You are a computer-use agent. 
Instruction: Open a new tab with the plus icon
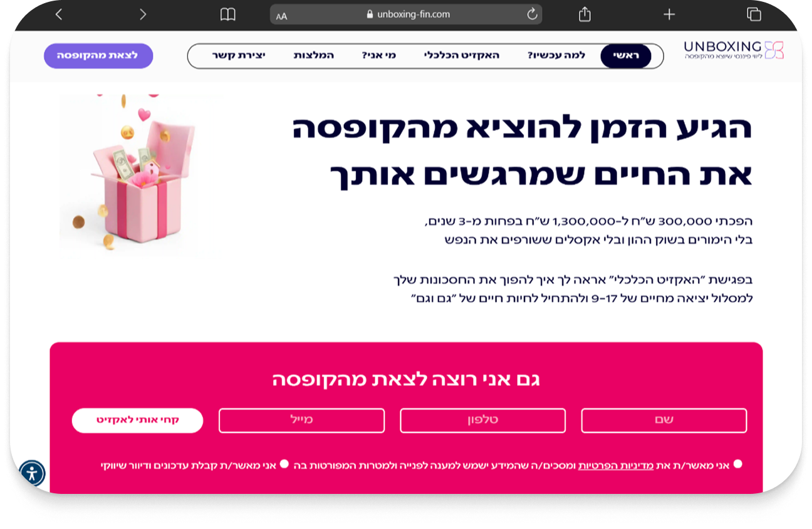[669, 14]
